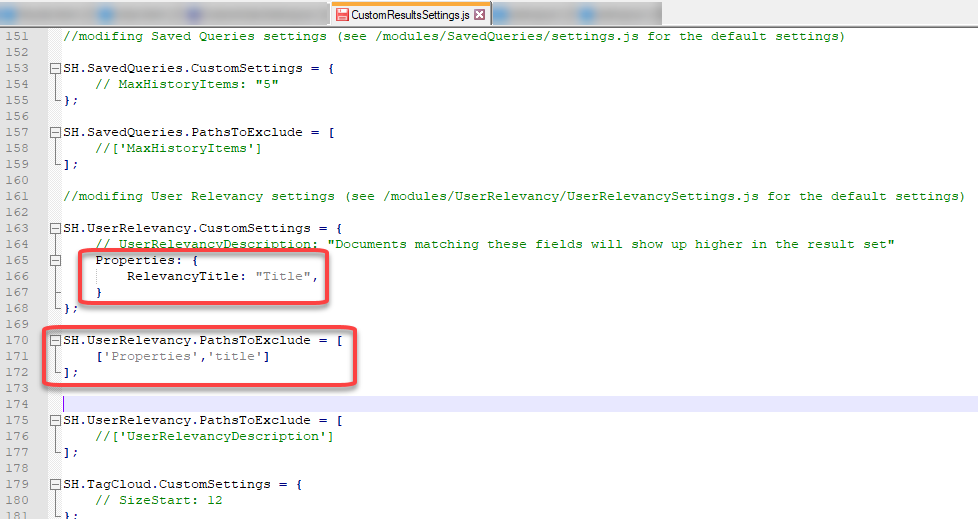The width and height of the screenshot is (978, 519).
Task: Click line number 174 in the margin
Action: tap(17, 404)
